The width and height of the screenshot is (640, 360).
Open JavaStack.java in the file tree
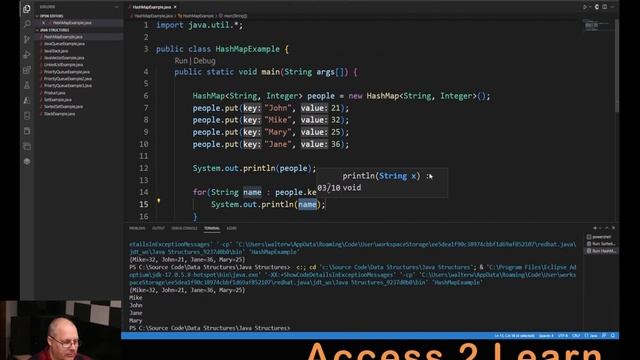(x=56, y=51)
